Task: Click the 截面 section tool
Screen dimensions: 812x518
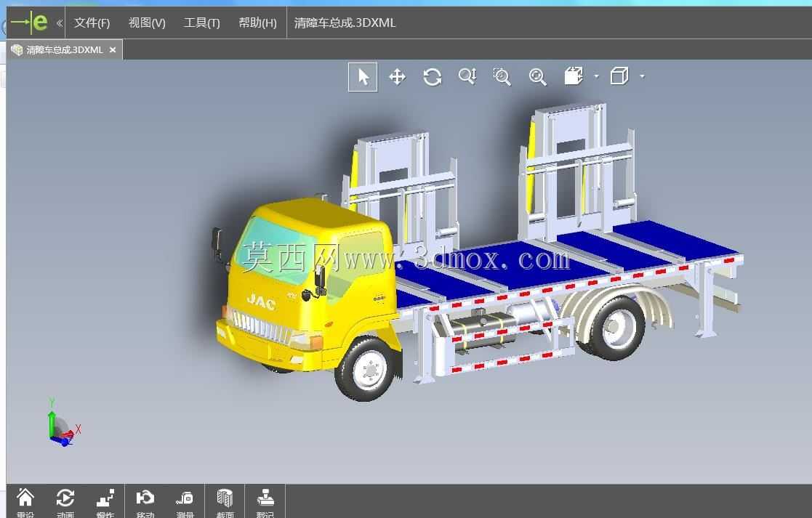Action: (x=225, y=502)
